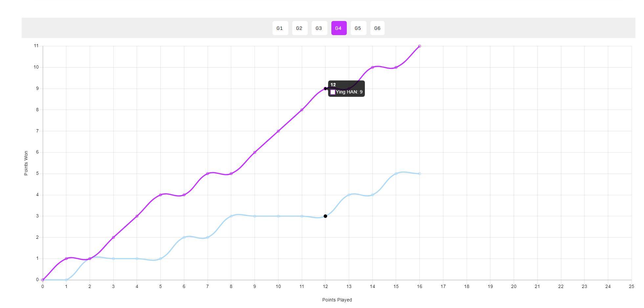Click light-blue data point at 13 points played
This screenshot has width=644, height=308.
(349, 195)
